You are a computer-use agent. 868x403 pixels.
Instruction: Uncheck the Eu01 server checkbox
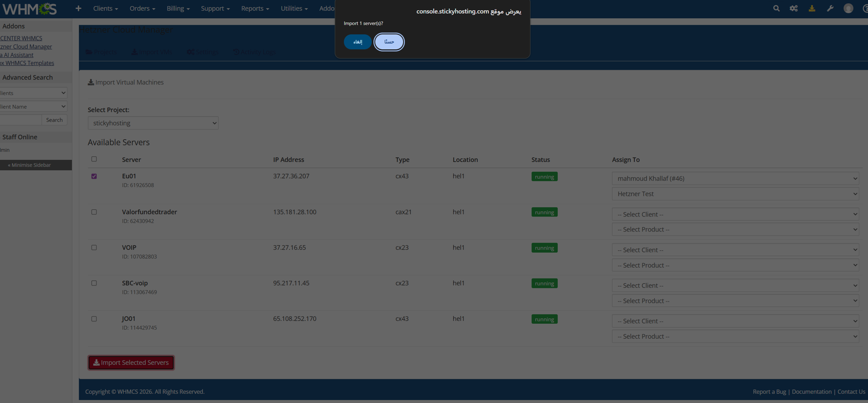[94, 176]
